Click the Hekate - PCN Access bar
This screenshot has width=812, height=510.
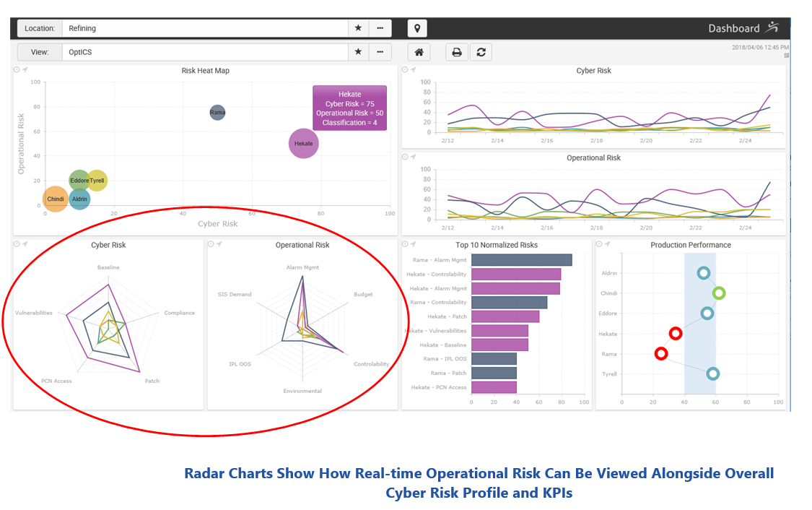[494, 387]
